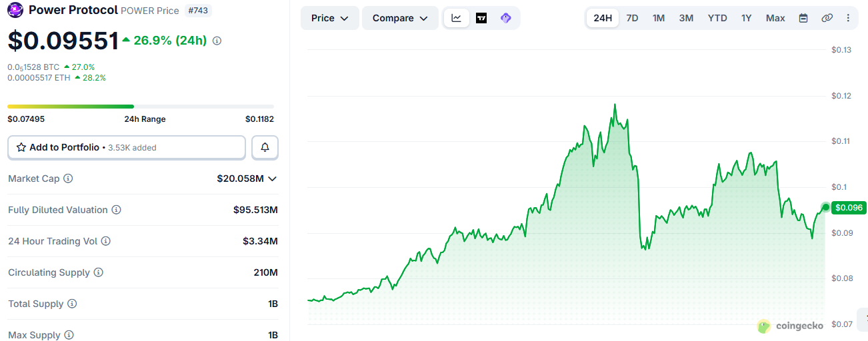The width and height of the screenshot is (868, 341).
Task: Open the TradingView chart icon
Action: (x=481, y=18)
